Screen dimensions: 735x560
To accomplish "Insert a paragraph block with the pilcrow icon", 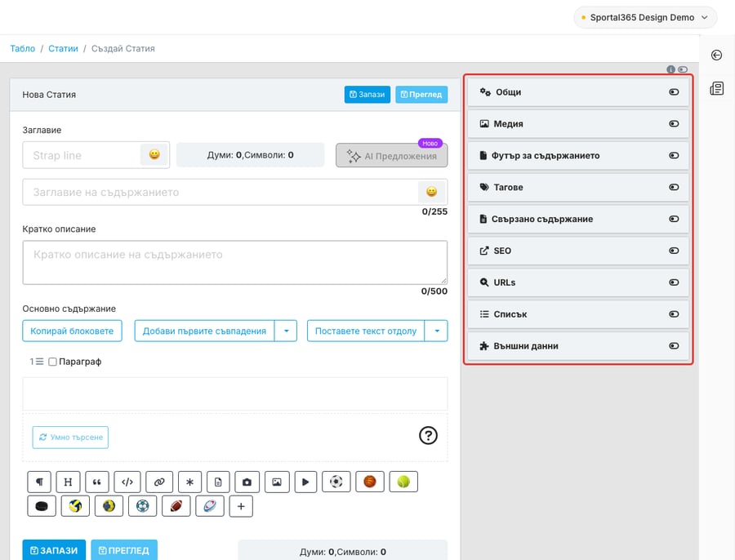I will 39,482.
